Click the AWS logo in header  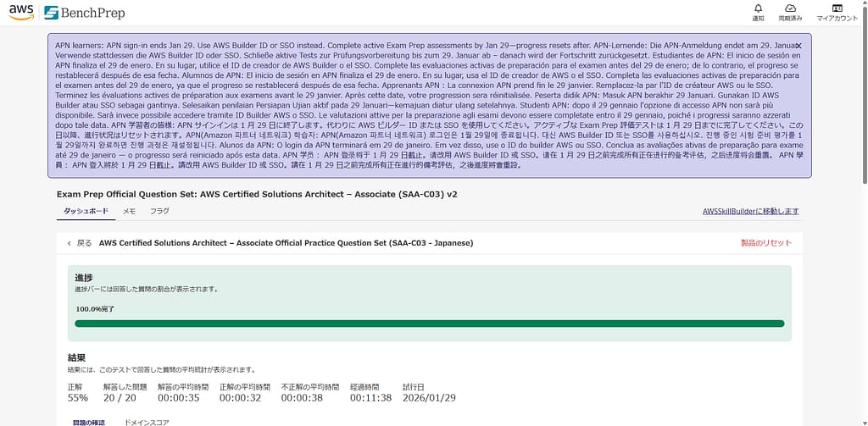20,12
